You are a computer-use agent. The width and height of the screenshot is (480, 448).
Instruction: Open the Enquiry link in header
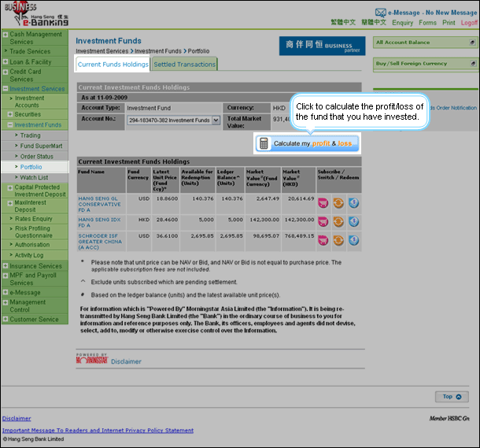pyautogui.click(x=403, y=23)
